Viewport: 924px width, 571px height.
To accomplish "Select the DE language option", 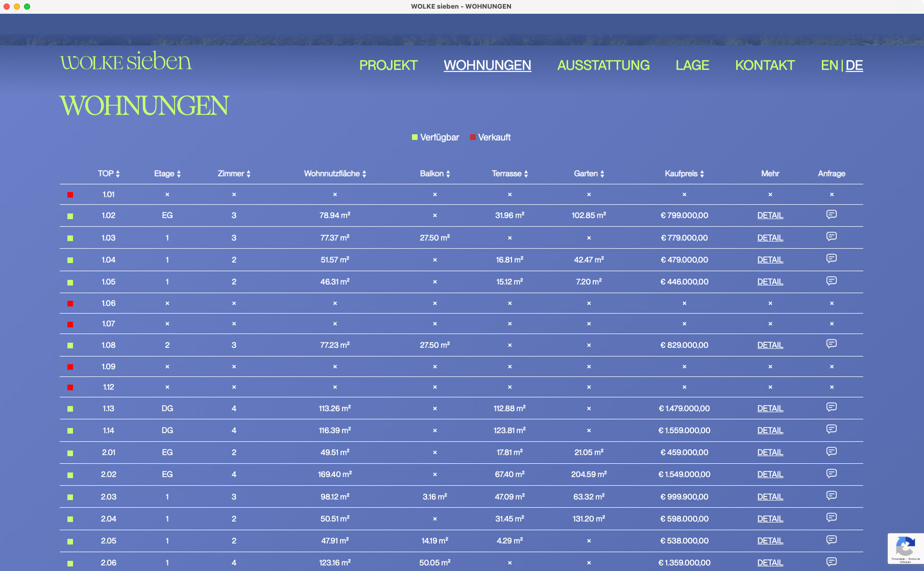I will 854,65.
